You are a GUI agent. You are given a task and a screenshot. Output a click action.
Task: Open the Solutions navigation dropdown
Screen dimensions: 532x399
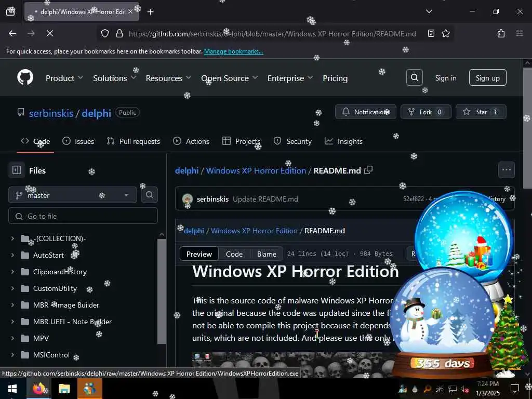[115, 78]
